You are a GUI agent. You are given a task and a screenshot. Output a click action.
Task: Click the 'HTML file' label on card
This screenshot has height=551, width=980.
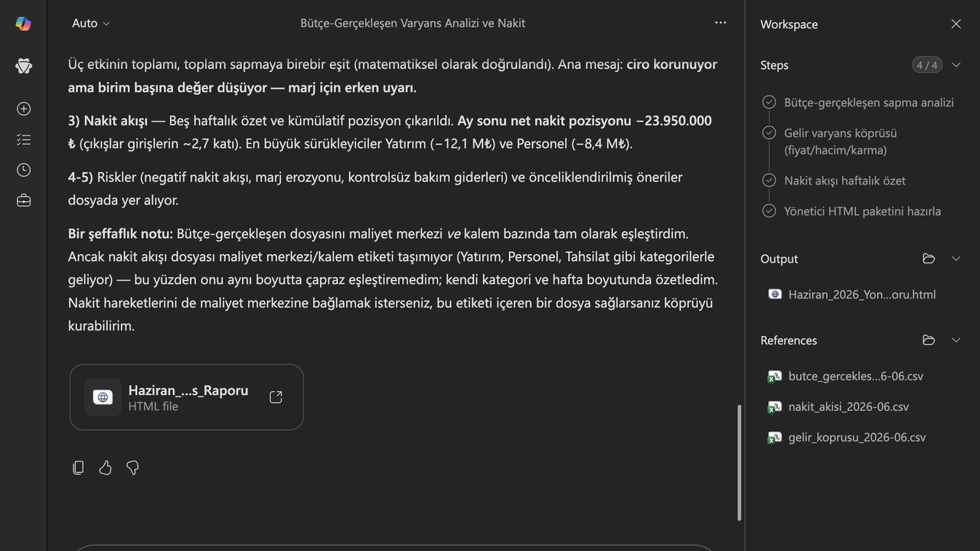point(153,406)
